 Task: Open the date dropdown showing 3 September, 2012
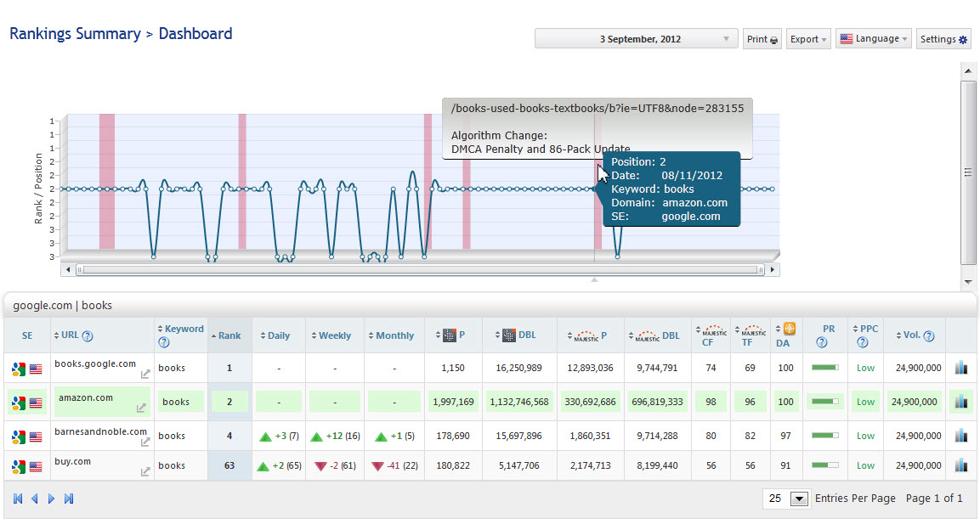(636, 39)
